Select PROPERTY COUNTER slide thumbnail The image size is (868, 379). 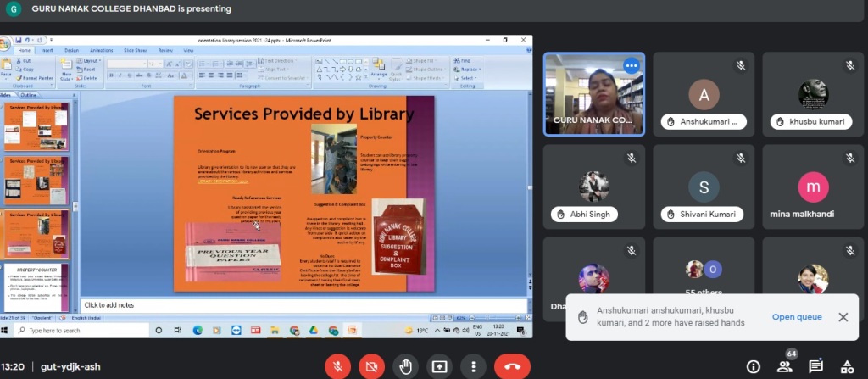point(37,288)
